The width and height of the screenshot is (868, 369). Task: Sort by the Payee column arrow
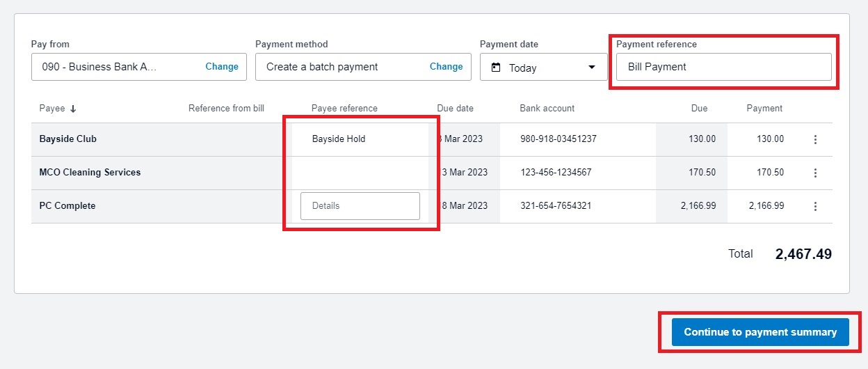73,109
